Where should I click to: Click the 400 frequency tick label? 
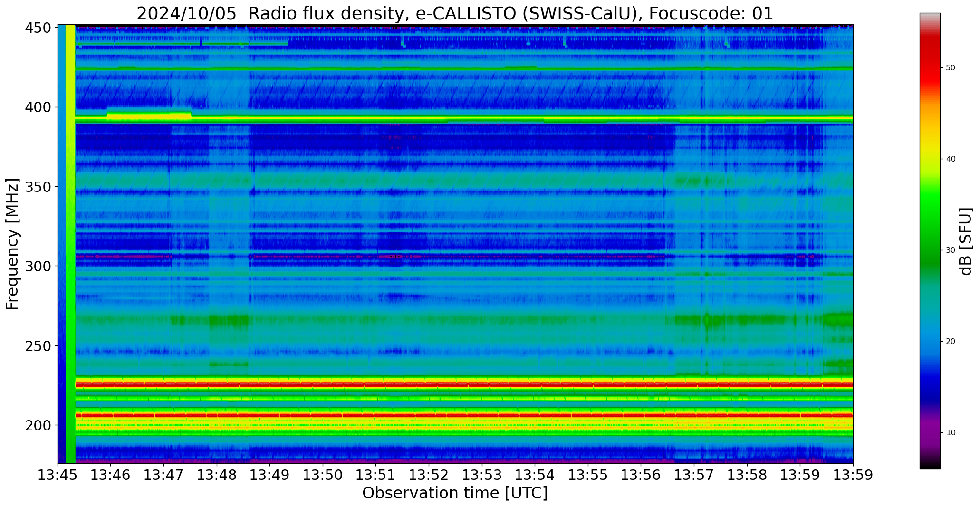click(38, 107)
